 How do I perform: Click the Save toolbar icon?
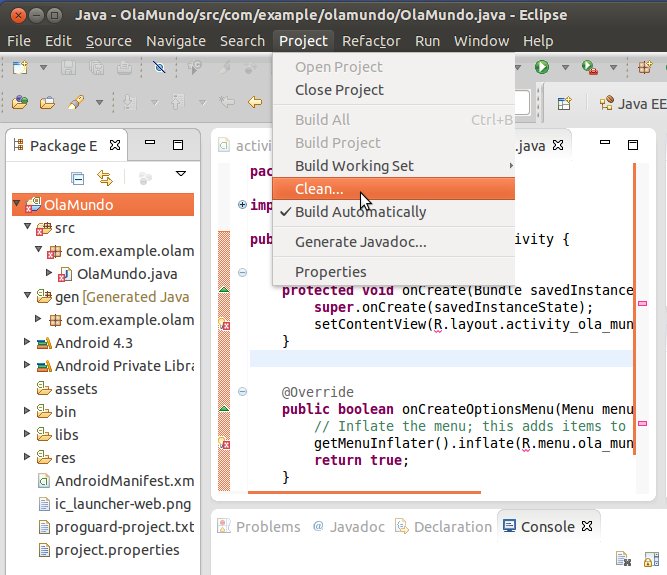[68, 67]
